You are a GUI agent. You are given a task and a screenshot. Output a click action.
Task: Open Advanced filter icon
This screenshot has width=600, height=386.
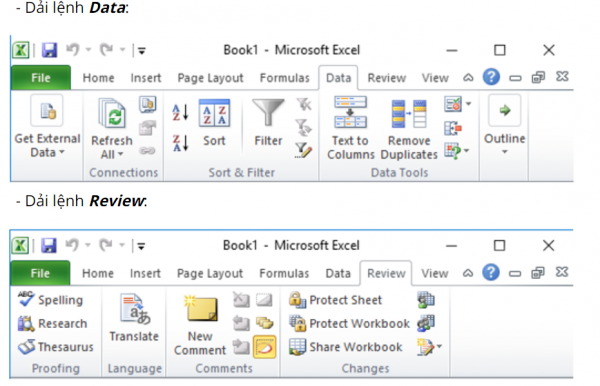(304, 150)
